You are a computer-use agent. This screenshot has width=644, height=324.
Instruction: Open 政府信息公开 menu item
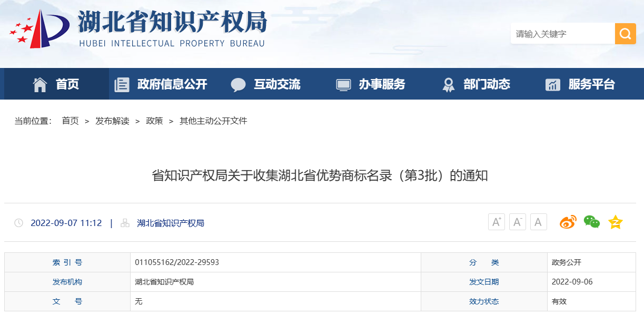pyautogui.click(x=161, y=84)
